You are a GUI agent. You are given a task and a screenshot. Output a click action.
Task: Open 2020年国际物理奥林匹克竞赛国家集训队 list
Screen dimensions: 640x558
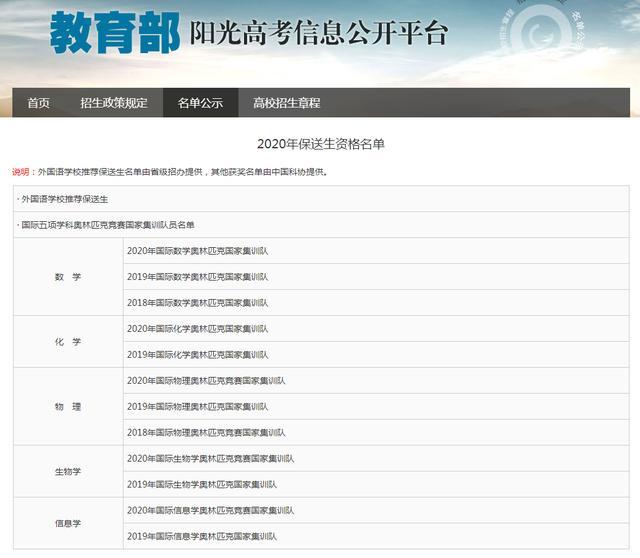(x=206, y=381)
